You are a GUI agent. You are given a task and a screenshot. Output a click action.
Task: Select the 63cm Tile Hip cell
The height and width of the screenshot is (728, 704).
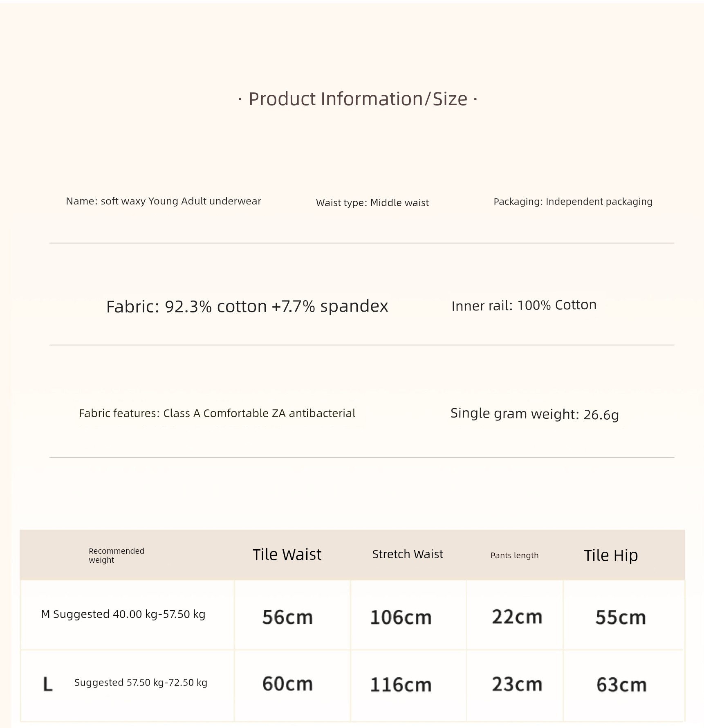(621, 685)
